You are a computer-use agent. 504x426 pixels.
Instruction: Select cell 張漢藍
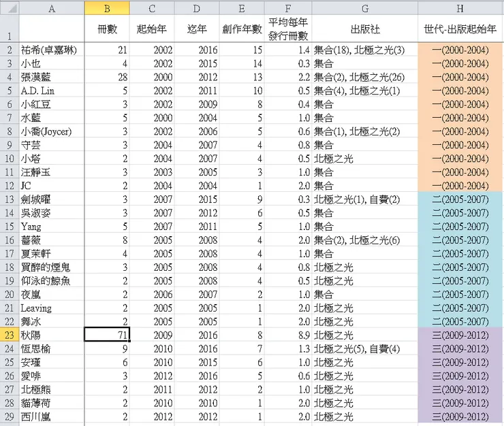coord(52,77)
